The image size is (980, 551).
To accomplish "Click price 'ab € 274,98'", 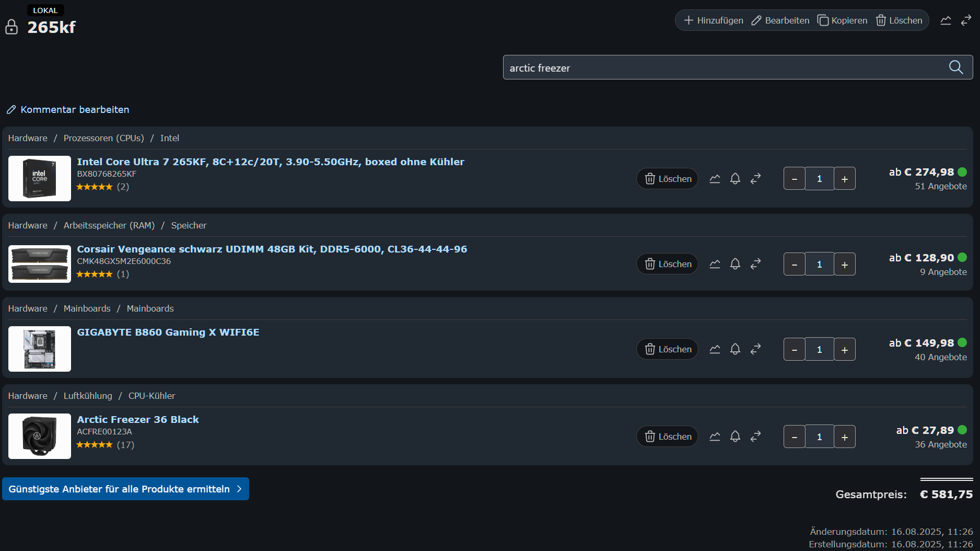I will click(921, 172).
